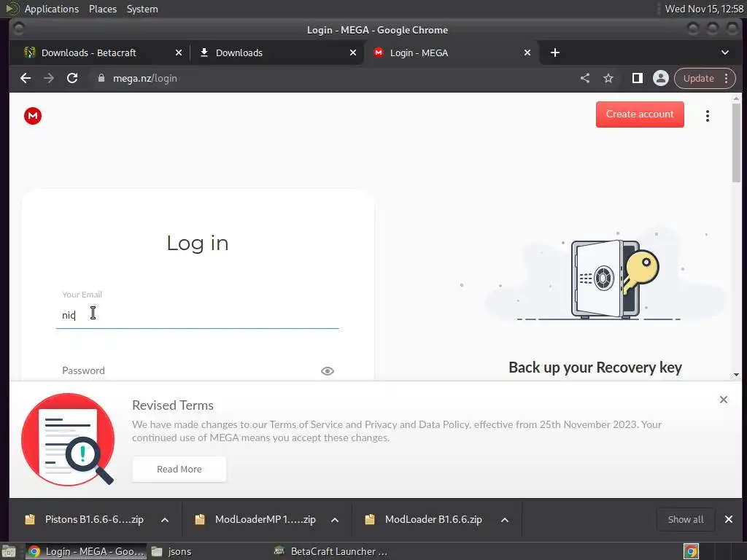
Task: Select the Login - MEGA tab
Action: [419, 52]
